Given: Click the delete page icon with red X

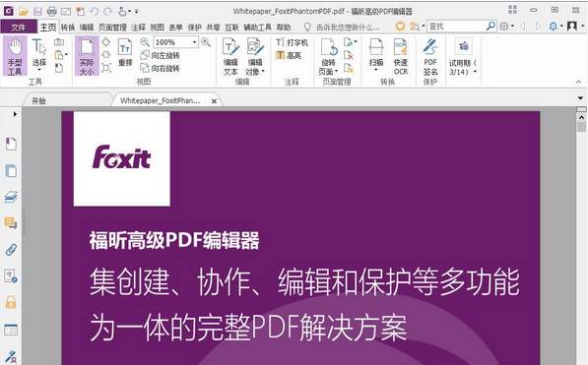Looking at the screenshot, I should tap(349, 55).
